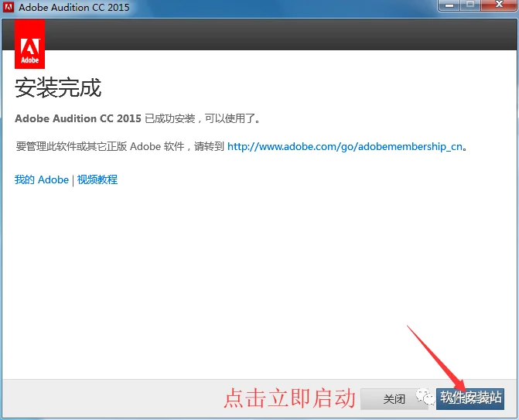Click the Adobe Audition title bar icon
The image size is (519, 420).
tap(9, 7)
